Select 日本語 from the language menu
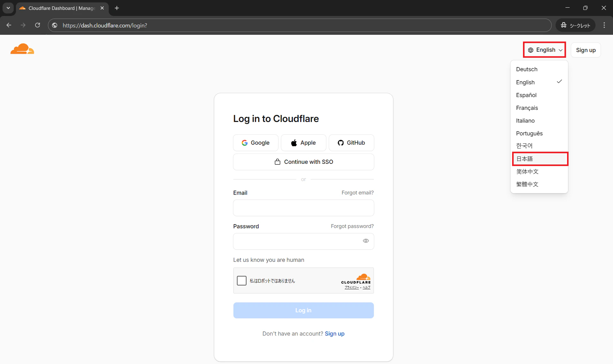 pyautogui.click(x=540, y=159)
